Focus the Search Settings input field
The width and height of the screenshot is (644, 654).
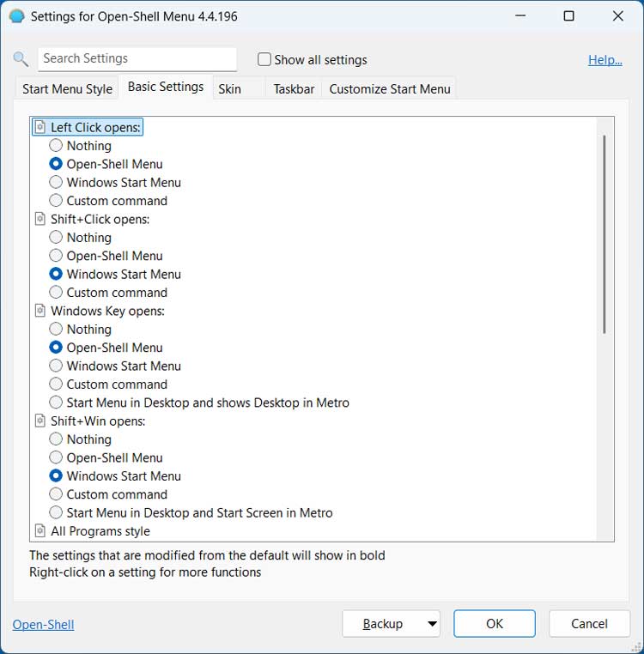pos(137,58)
